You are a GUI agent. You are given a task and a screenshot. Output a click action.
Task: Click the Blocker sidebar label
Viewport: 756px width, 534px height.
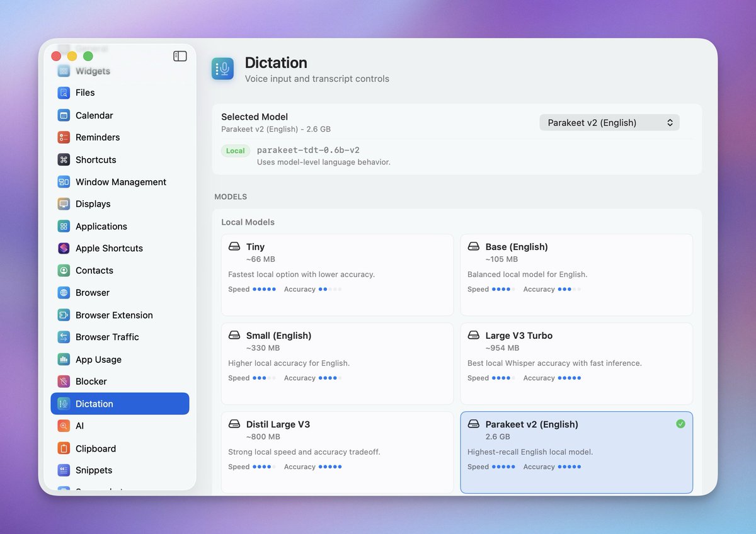pyautogui.click(x=91, y=382)
